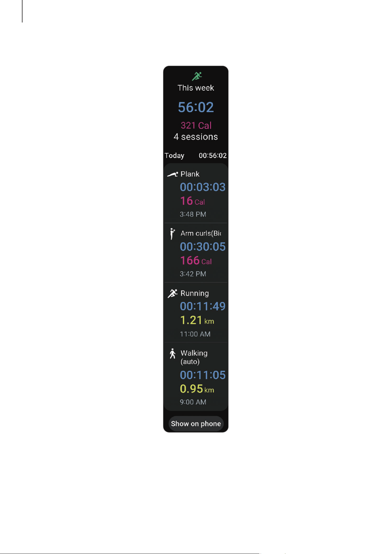This screenshot has height=554, width=392.
Task: Select the 1.21 km running distance
Action: click(x=197, y=321)
